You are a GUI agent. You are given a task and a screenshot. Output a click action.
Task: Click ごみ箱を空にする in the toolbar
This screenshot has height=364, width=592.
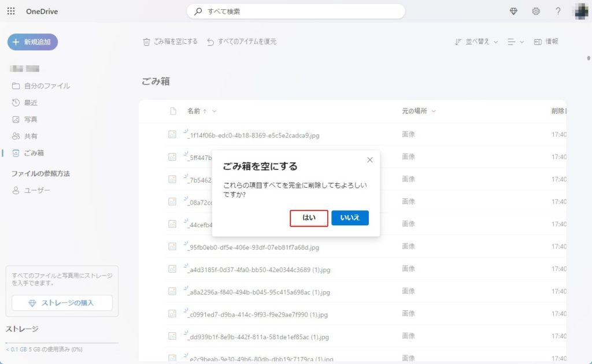pos(171,42)
